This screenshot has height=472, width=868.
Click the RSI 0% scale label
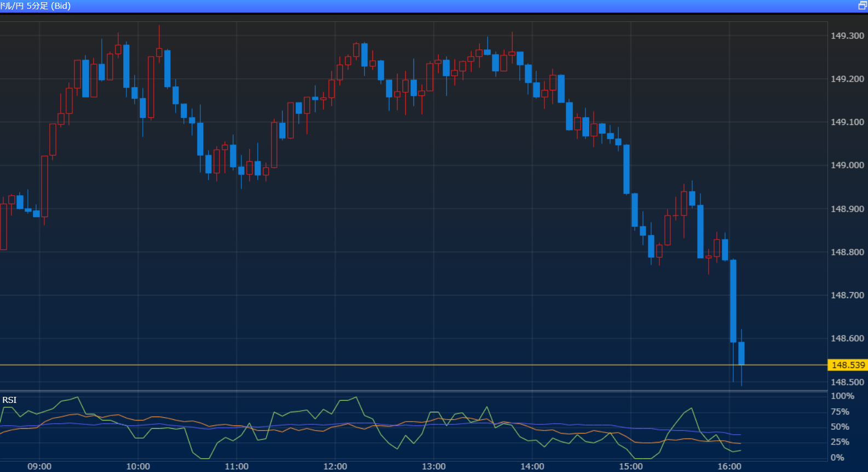tap(837, 458)
